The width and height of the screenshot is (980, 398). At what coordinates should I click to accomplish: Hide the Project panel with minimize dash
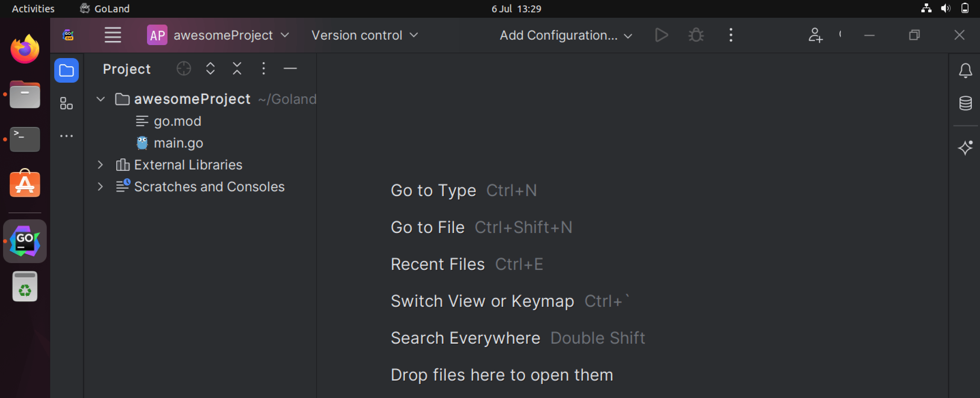point(290,69)
